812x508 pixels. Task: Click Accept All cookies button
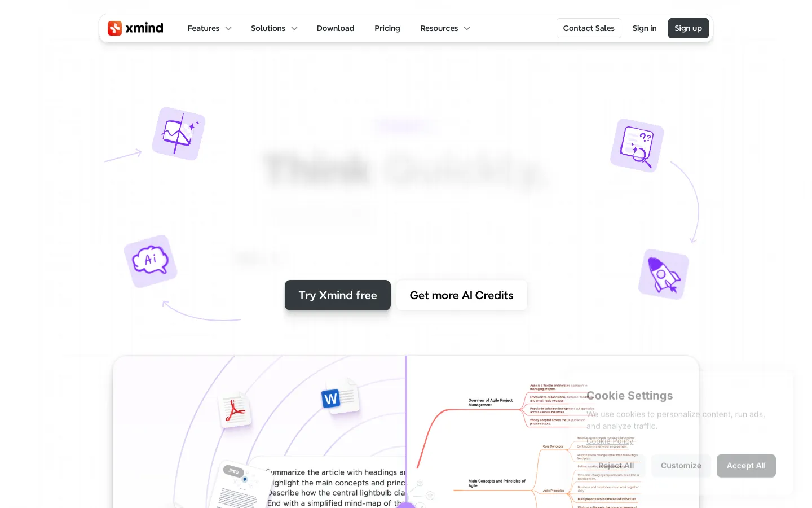746,466
